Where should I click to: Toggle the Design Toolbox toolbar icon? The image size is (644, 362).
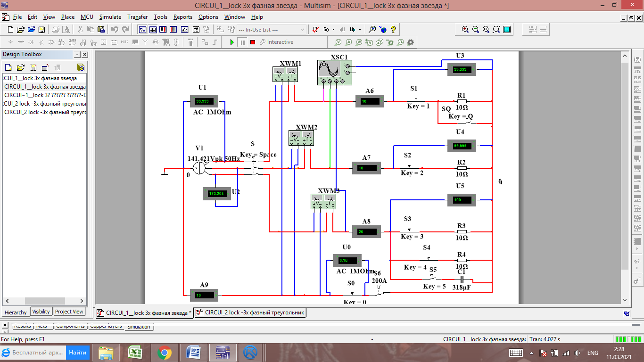[x=142, y=29]
